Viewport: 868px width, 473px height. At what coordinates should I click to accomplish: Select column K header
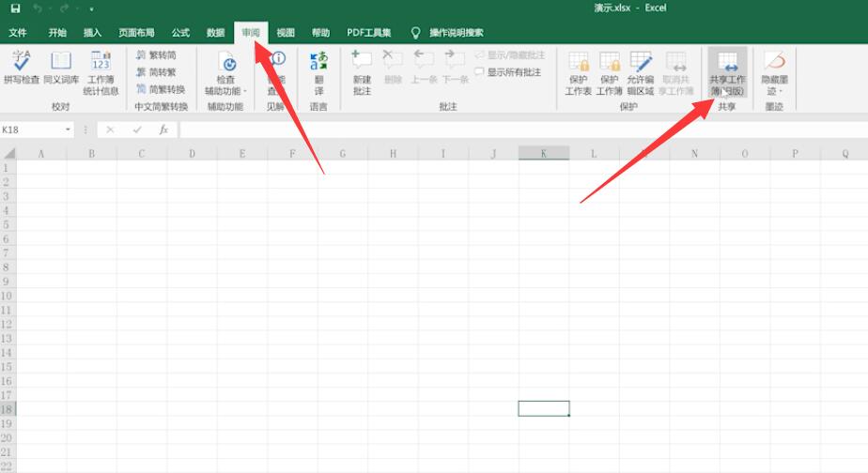(544, 154)
